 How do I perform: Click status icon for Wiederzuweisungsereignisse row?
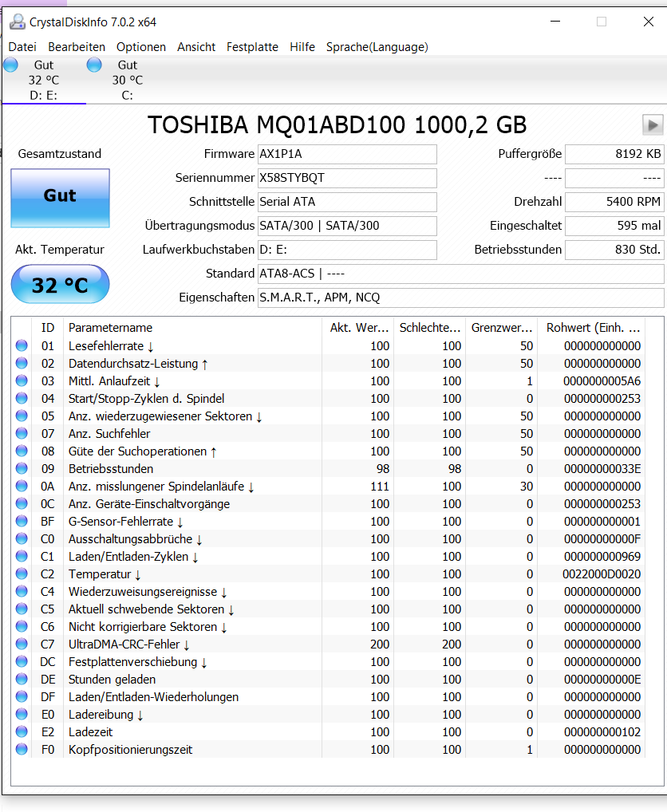click(22, 591)
